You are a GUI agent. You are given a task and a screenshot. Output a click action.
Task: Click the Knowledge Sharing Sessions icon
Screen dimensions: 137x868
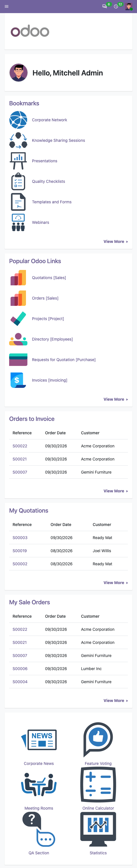tap(18, 140)
